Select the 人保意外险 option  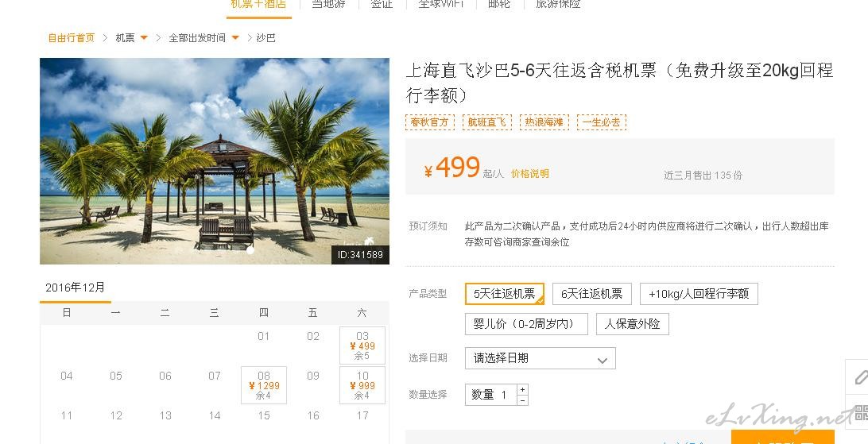click(x=632, y=324)
